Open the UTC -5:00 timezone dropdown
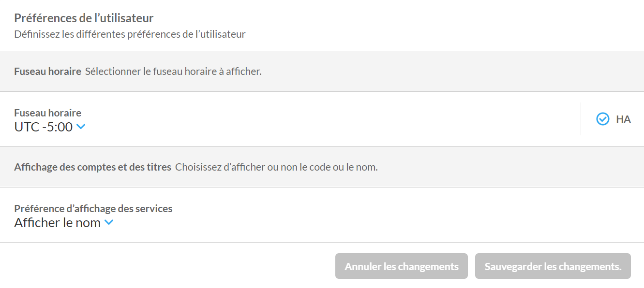644x288 pixels. click(44, 127)
